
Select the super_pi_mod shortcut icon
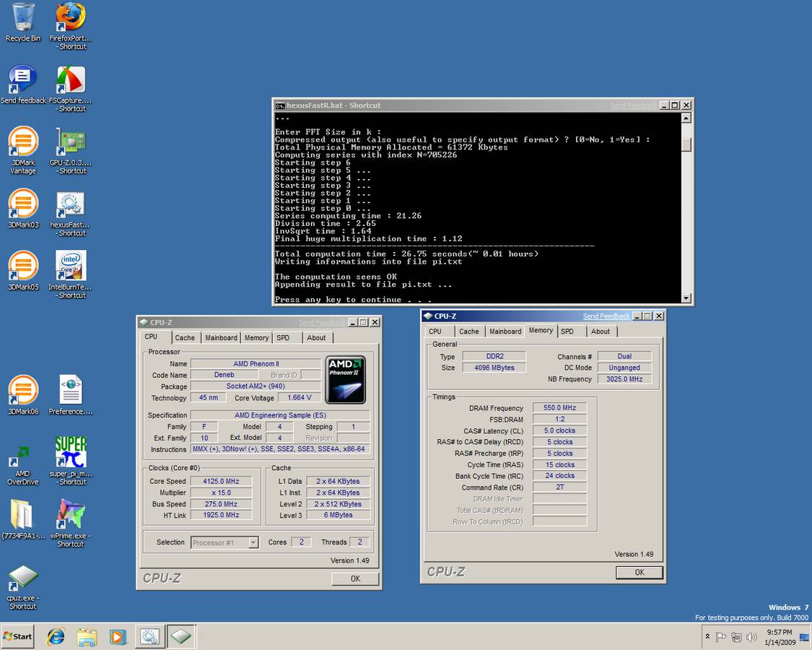pyautogui.click(x=71, y=461)
